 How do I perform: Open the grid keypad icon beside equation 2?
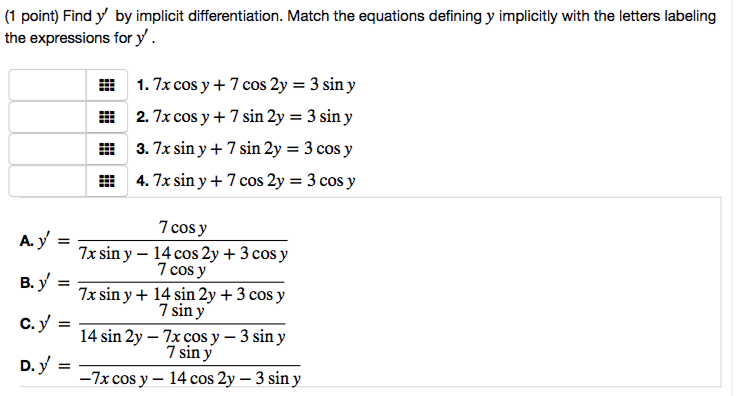click(x=106, y=117)
